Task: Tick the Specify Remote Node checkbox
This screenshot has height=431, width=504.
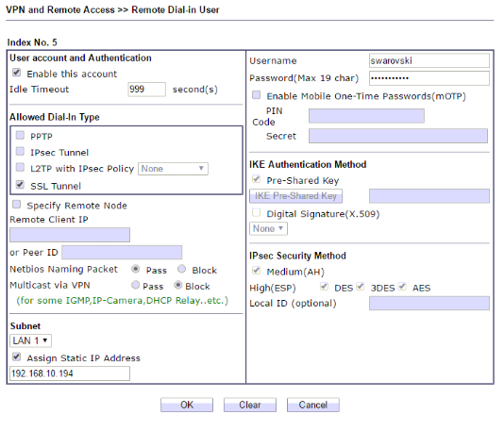Action: tap(17, 205)
